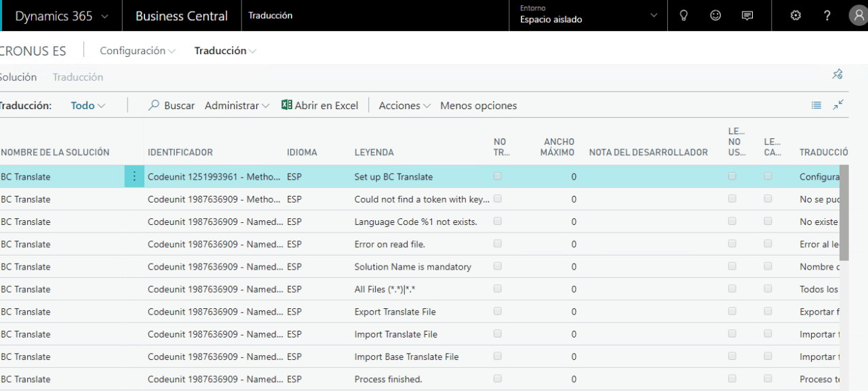The height and width of the screenshot is (391, 868).
Task: Select the 'Export Translate File' cell
Action: point(395,312)
